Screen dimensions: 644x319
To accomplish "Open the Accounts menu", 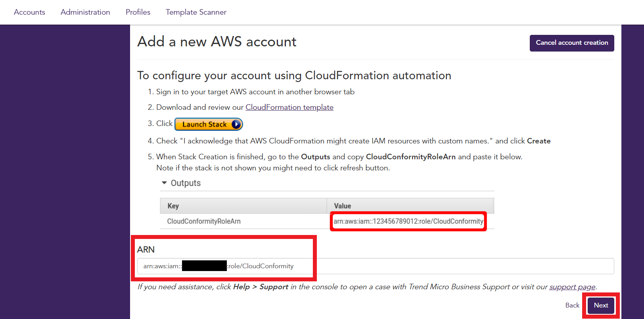I will [29, 12].
